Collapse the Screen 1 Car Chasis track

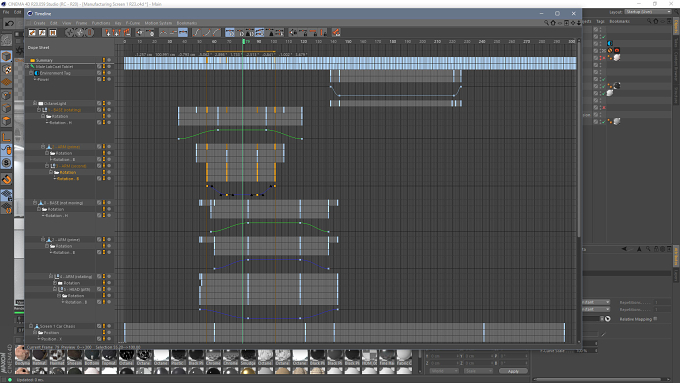pyautogui.click(x=31, y=326)
